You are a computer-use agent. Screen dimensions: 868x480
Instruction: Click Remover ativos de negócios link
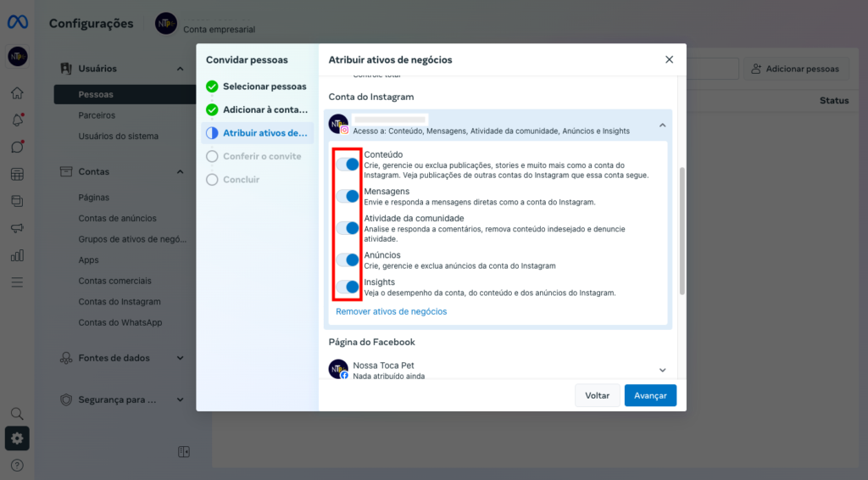point(392,312)
